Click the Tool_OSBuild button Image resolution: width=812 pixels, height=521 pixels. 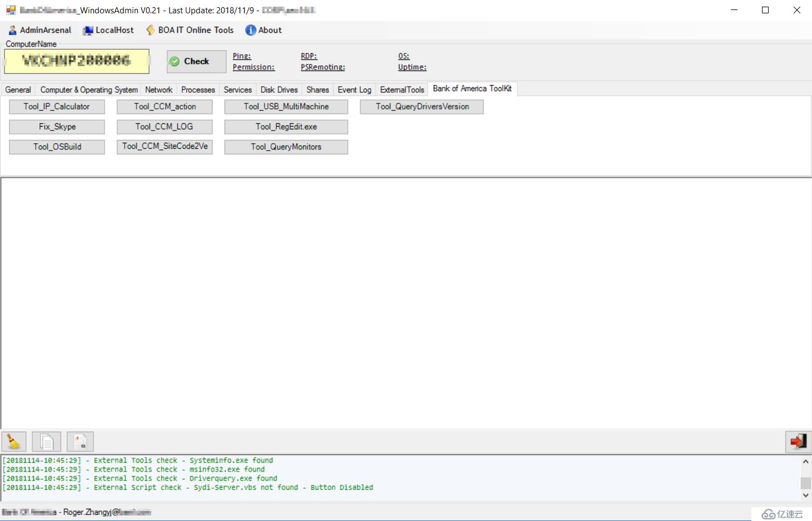[57, 147]
